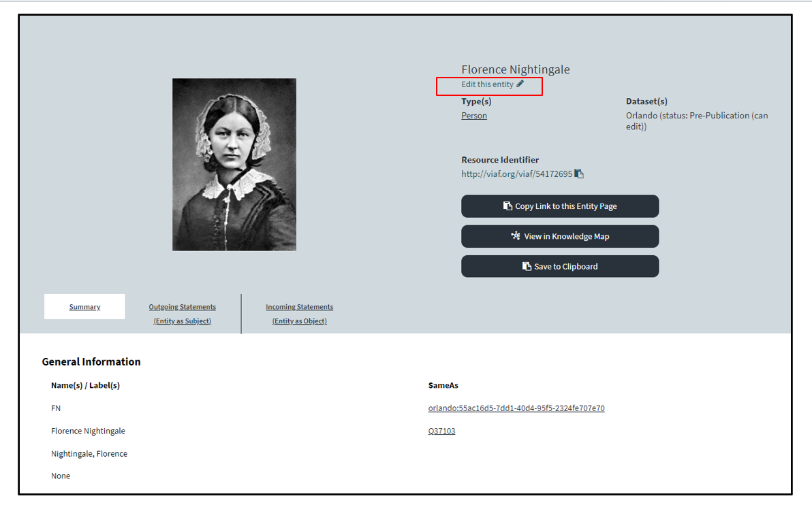Click the pencil icon beside Edit this entity
The image size is (812, 505).
[x=520, y=84]
